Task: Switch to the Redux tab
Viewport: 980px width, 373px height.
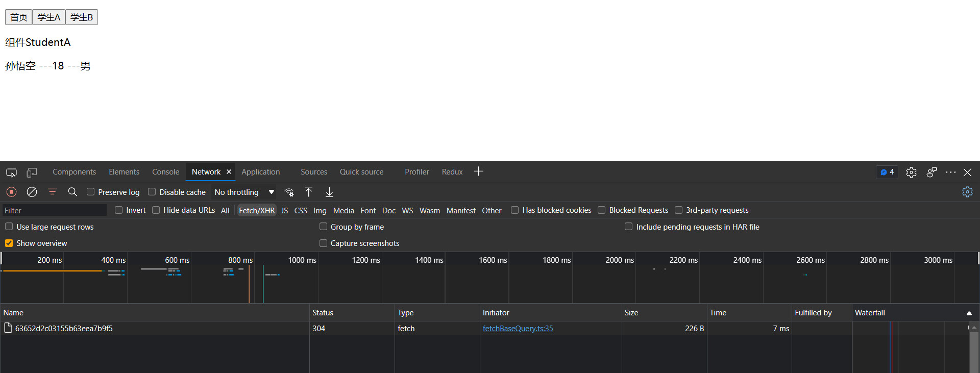Action: click(x=452, y=172)
